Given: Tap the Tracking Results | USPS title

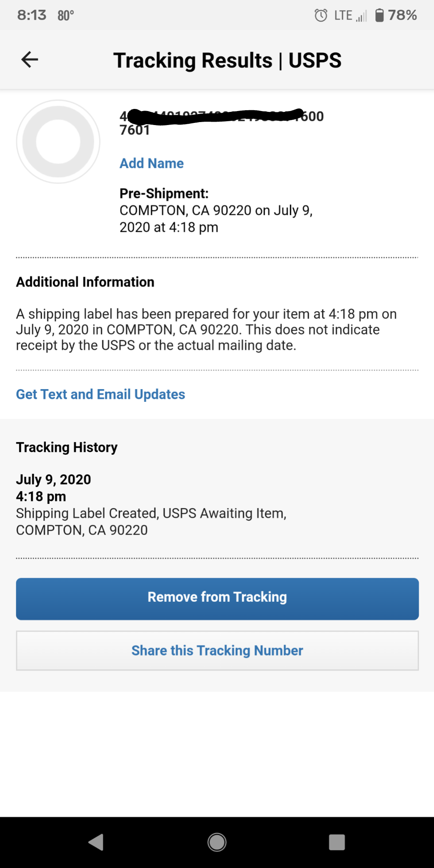Looking at the screenshot, I should click(x=227, y=60).
